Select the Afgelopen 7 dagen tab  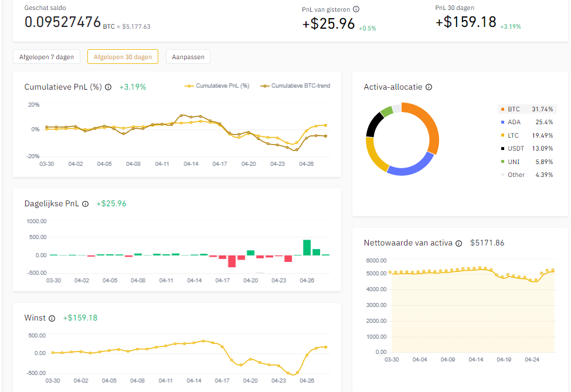[46, 57]
